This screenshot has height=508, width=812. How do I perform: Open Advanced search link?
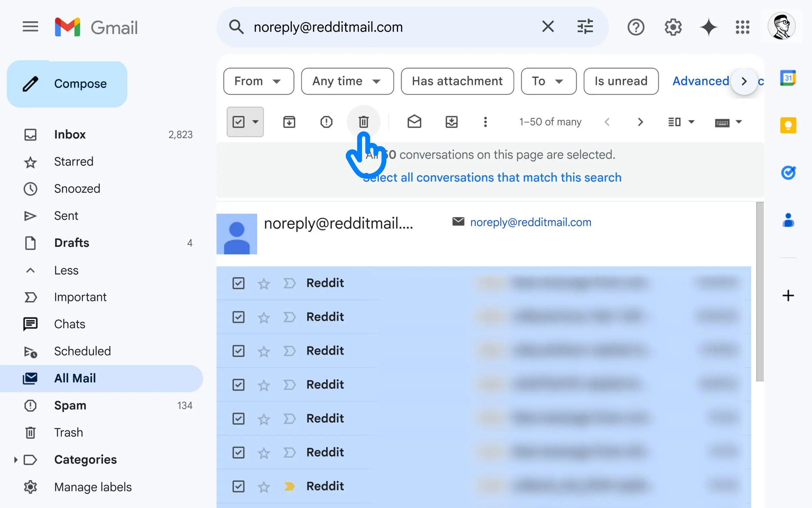point(700,81)
